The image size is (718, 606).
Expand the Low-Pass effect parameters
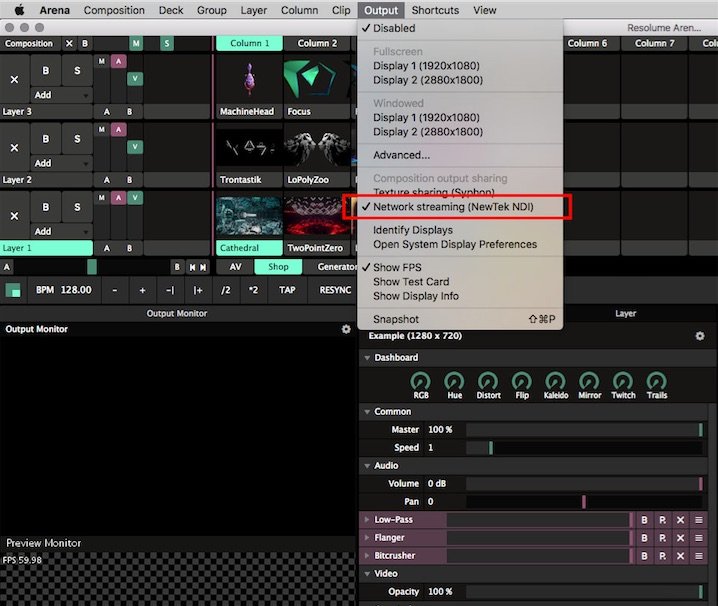pyautogui.click(x=367, y=520)
